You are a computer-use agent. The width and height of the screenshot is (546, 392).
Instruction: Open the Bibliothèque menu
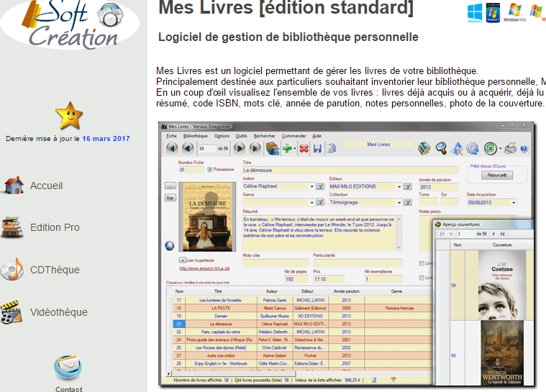coord(195,135)
